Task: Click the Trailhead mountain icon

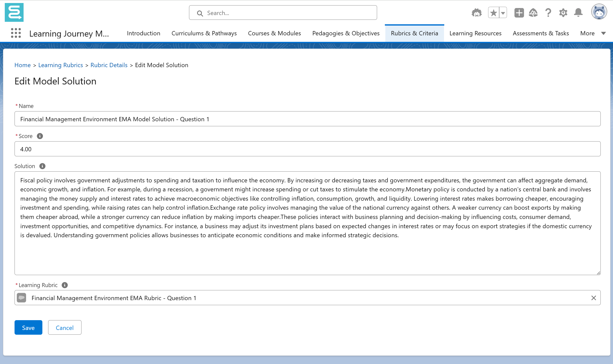Action: [533, 13]
